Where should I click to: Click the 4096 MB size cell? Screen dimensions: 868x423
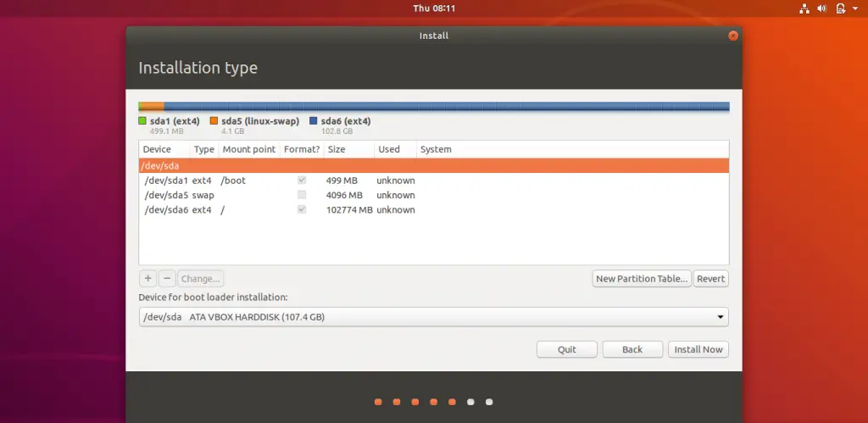(x=344, y=195)
